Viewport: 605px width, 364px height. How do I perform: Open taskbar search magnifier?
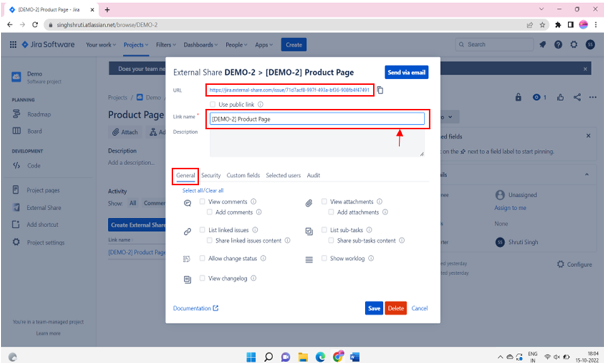coord(269,357)
